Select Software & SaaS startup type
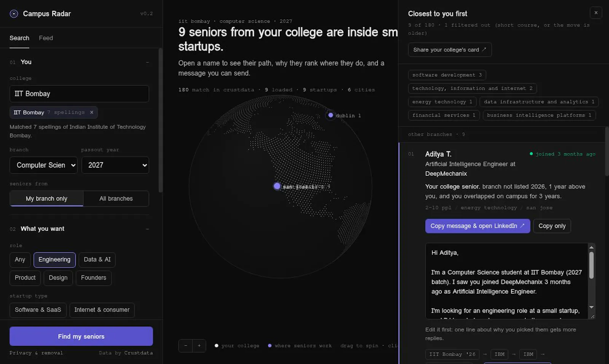609x364 pixels. coord(38,310)
